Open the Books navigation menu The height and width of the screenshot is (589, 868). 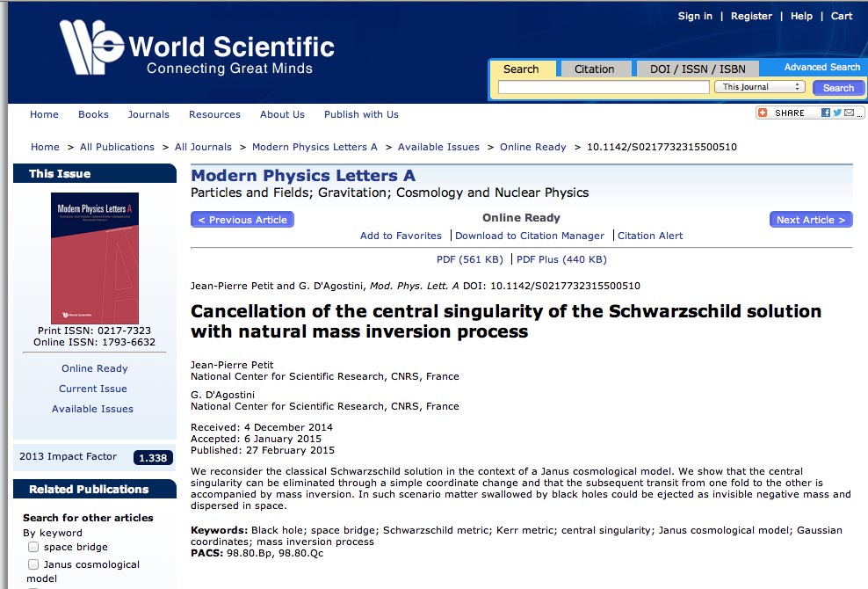93,114
